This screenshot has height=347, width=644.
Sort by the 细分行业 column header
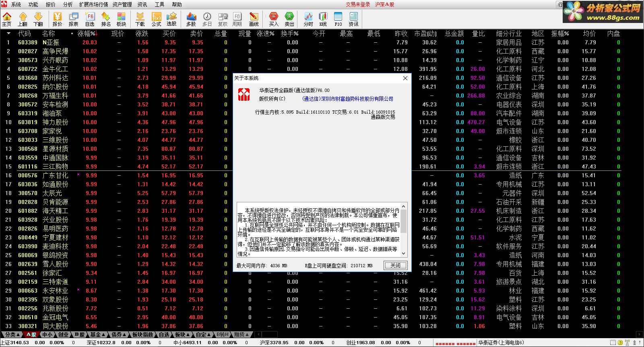click(509, 34)
